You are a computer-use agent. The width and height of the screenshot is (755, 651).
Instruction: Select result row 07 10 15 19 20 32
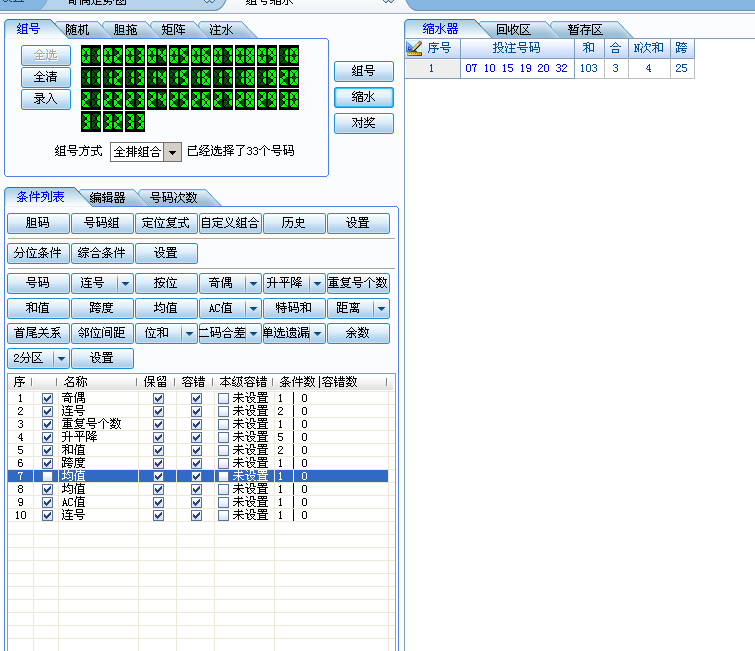(x=516, y=68)
